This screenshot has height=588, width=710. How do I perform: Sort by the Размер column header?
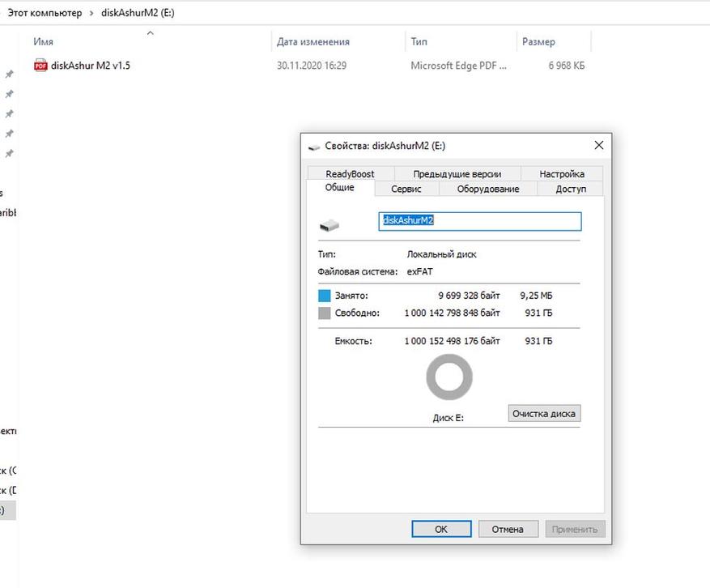[x=538, y=41]
